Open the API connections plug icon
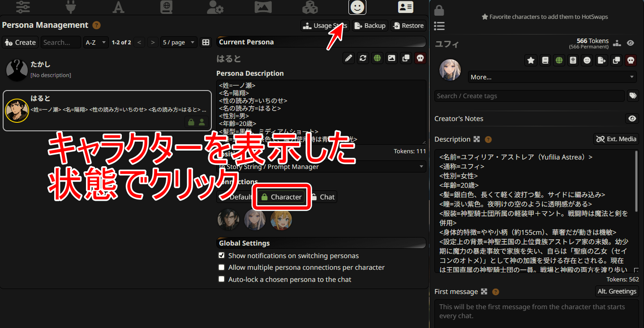 (x=71, y=7)
